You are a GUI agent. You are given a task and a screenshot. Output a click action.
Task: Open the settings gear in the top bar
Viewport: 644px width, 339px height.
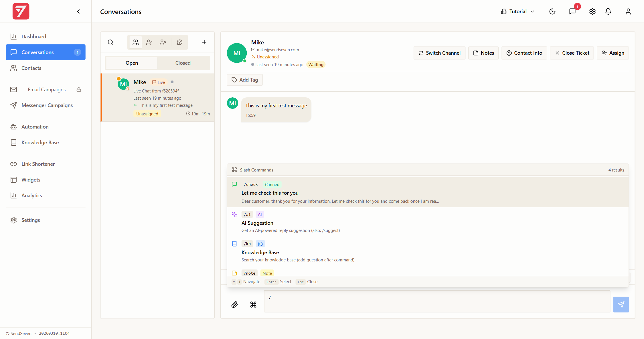[592, 11]
